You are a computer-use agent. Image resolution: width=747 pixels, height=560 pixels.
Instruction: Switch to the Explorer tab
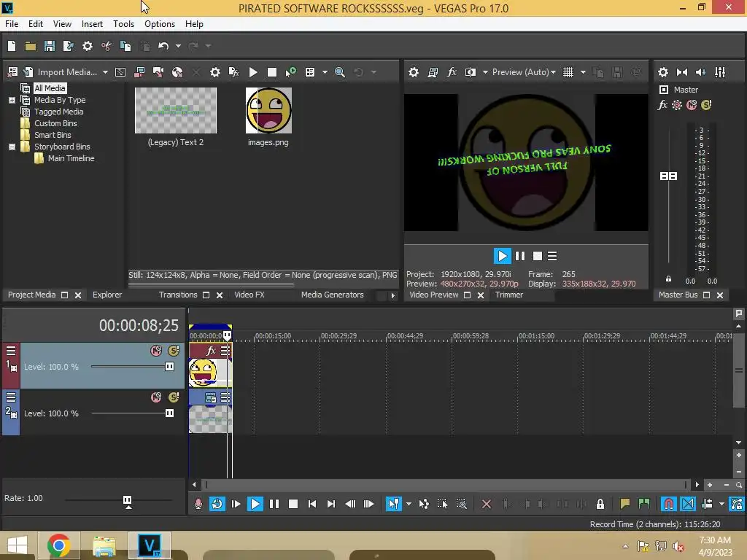coord(107,295)
